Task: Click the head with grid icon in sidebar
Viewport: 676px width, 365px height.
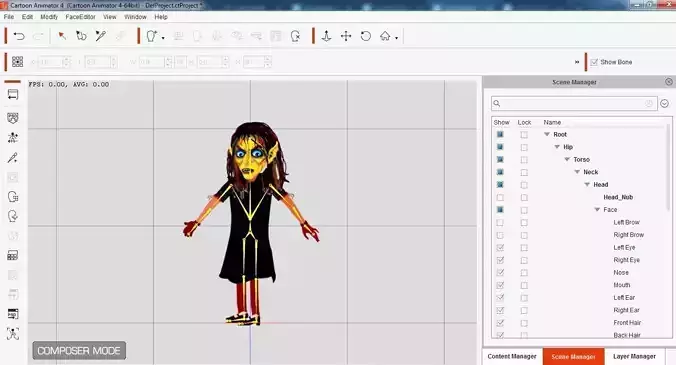Action: click(13, 197)
